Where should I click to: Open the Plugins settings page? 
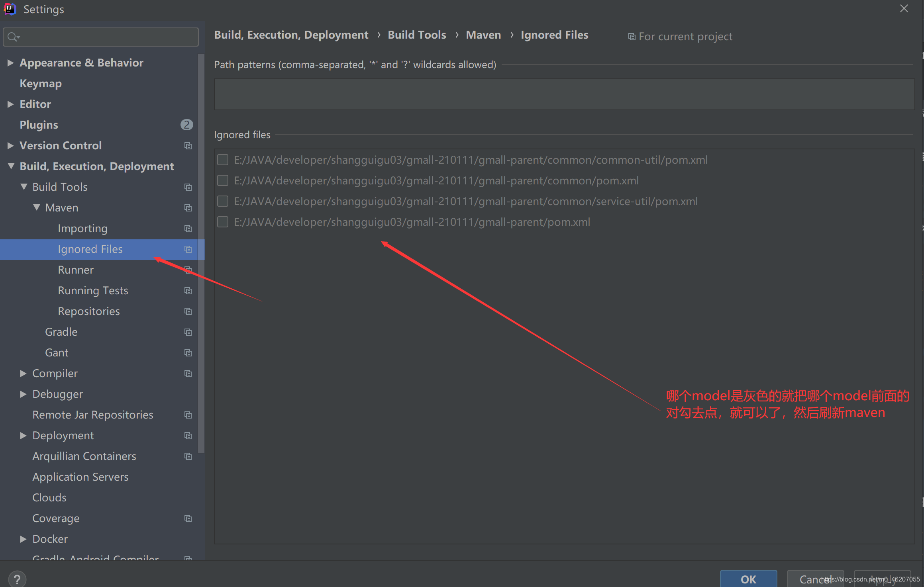[x=39, y=125]
